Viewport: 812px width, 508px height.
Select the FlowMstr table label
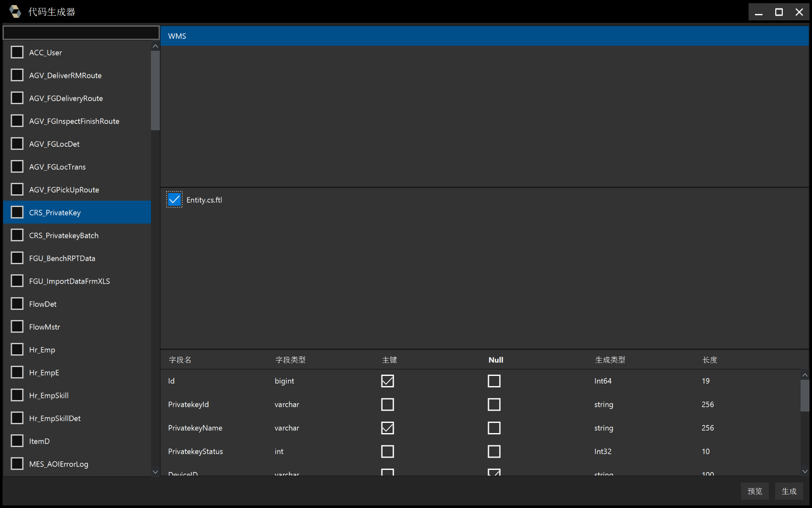(44, 327)
